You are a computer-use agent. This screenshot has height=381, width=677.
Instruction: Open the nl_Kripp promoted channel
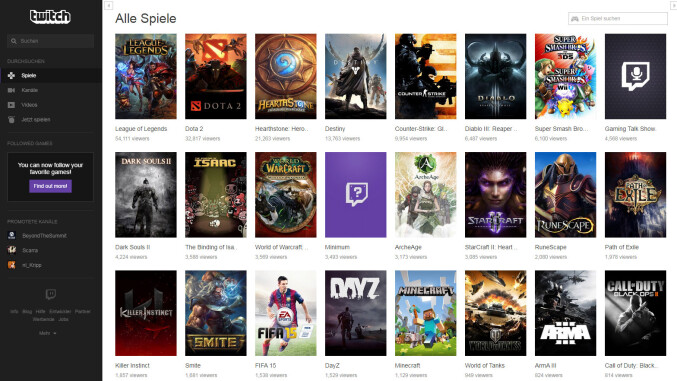(x=32, y=265)
